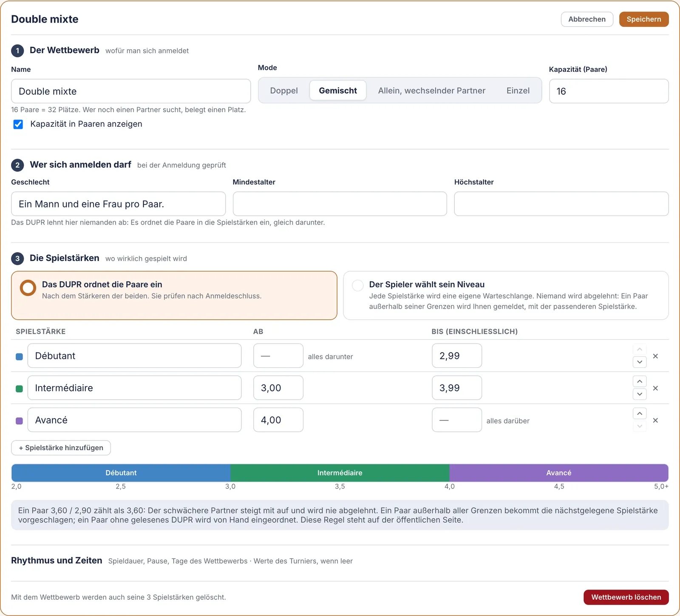Open the Geschlecht dropdown
The width and height of the screenshot is (680, 616).
[x=118, y=204]
